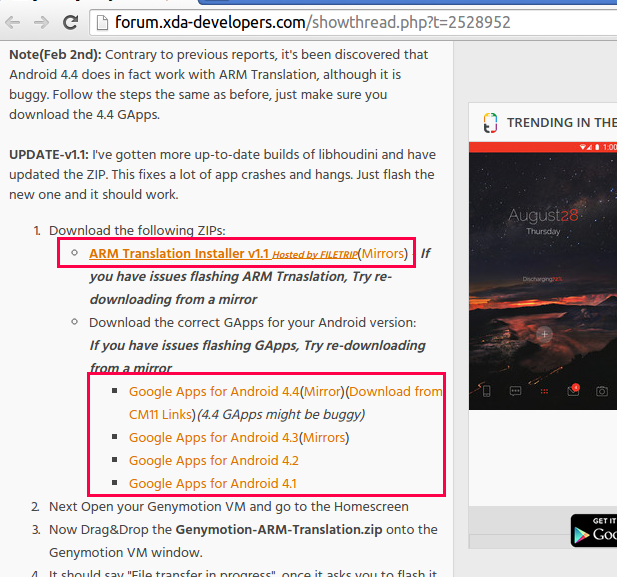Click the browser Back arrow
Viewport: 617px width, 577px height.
(x=13, y=22)
